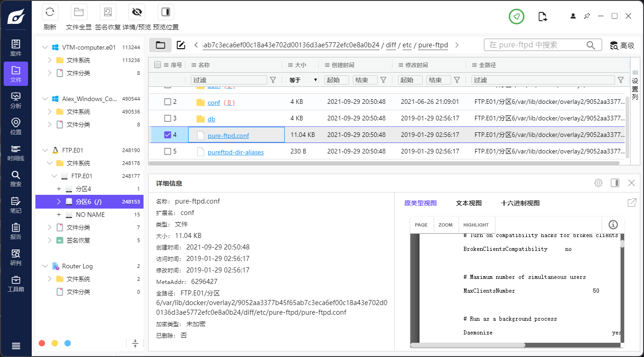Open the 时间线 timeline sidebar section
Viewport: 644px width, 357px height.
pos(16,153)
